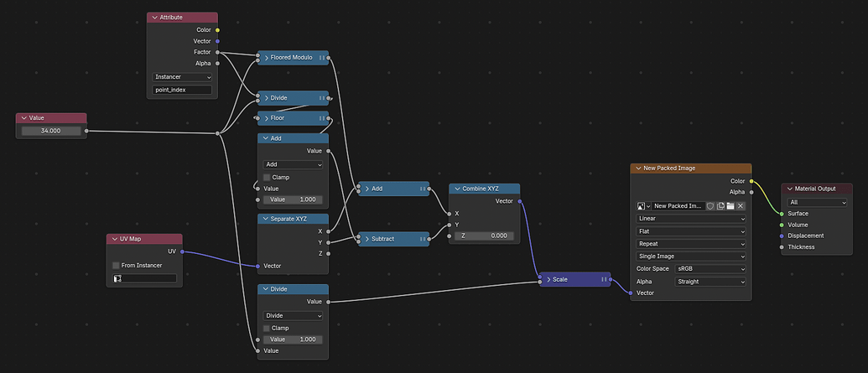Image resolution: width=868 pixels, height=373 pixels.
Task: Collapse the Combine XYZ node
Action: coord(457,189)
